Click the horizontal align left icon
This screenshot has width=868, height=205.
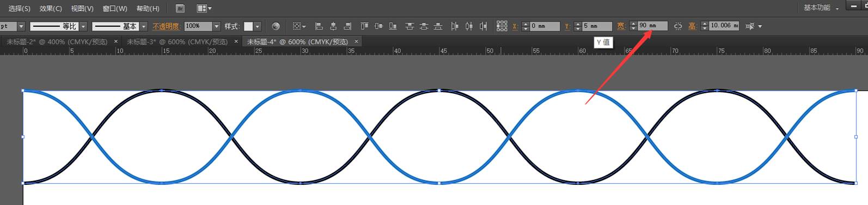[x=319, y=26]
